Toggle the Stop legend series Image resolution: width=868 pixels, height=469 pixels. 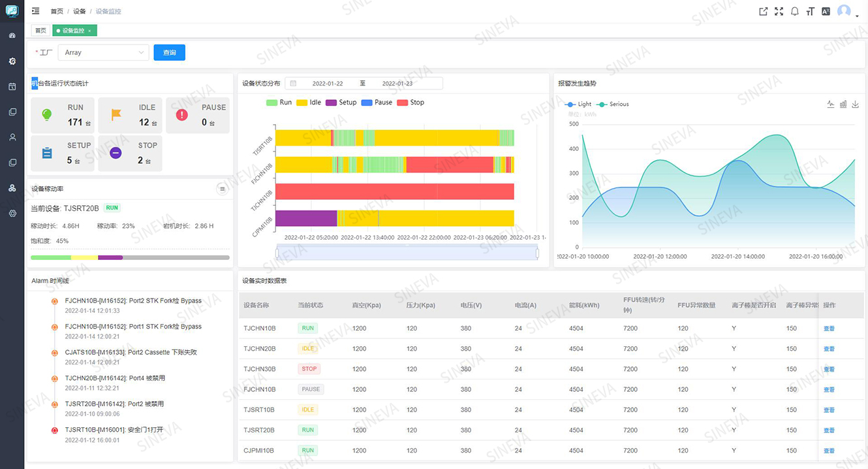[x=411, y=103]
